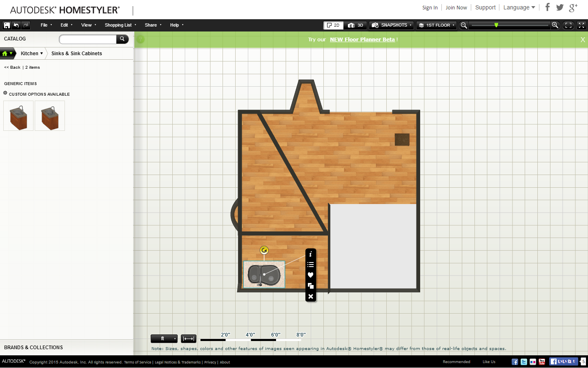Toggle the dimension measure tool
The image size is (588, 368).
(x=189, y=339)
